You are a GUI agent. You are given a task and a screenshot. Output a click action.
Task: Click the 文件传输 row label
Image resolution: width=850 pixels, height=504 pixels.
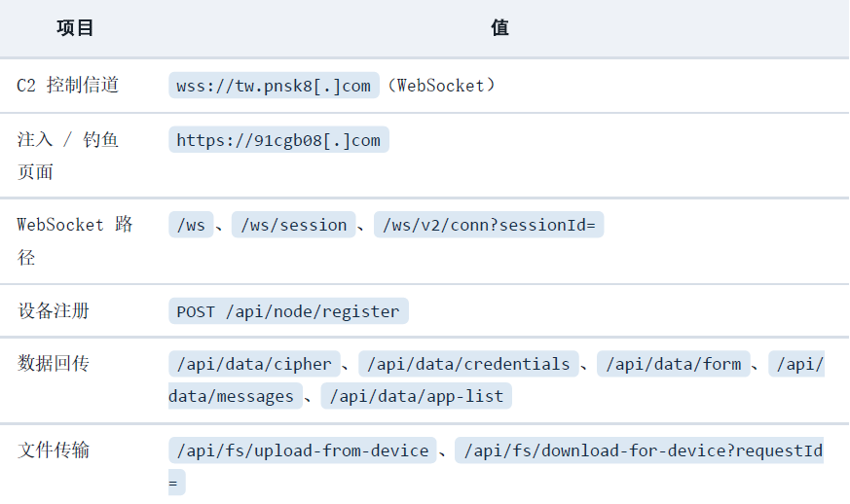pyautogui.click(x=54, y=450)
